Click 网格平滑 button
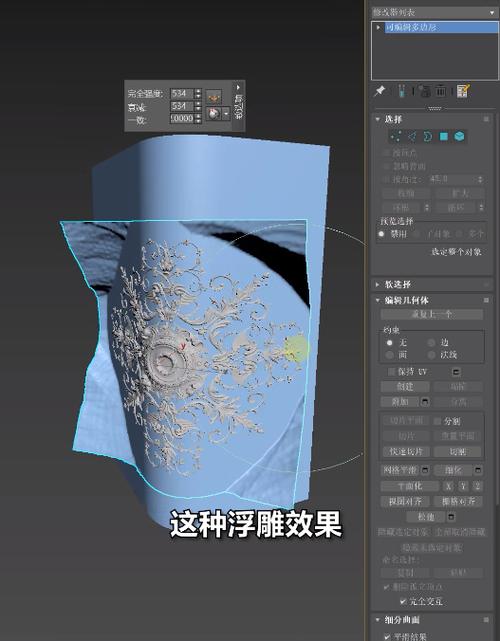 [x=400, y=471]
